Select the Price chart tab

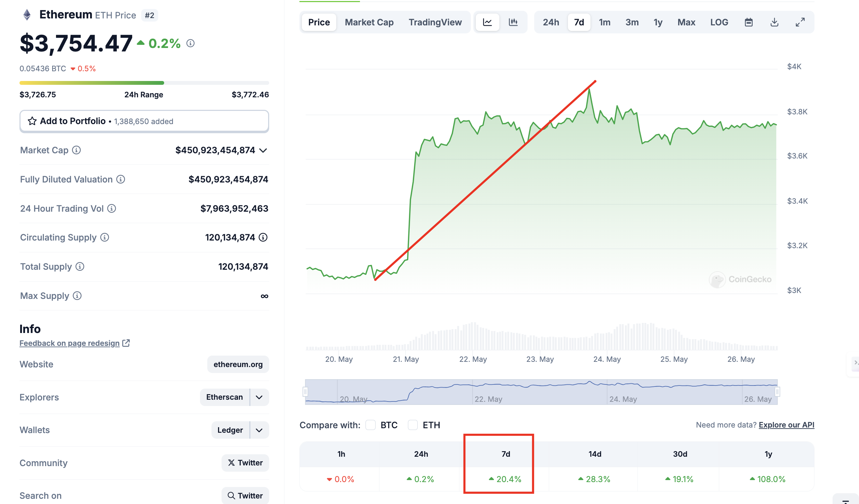pyautogui.click(x=319, y=22)
